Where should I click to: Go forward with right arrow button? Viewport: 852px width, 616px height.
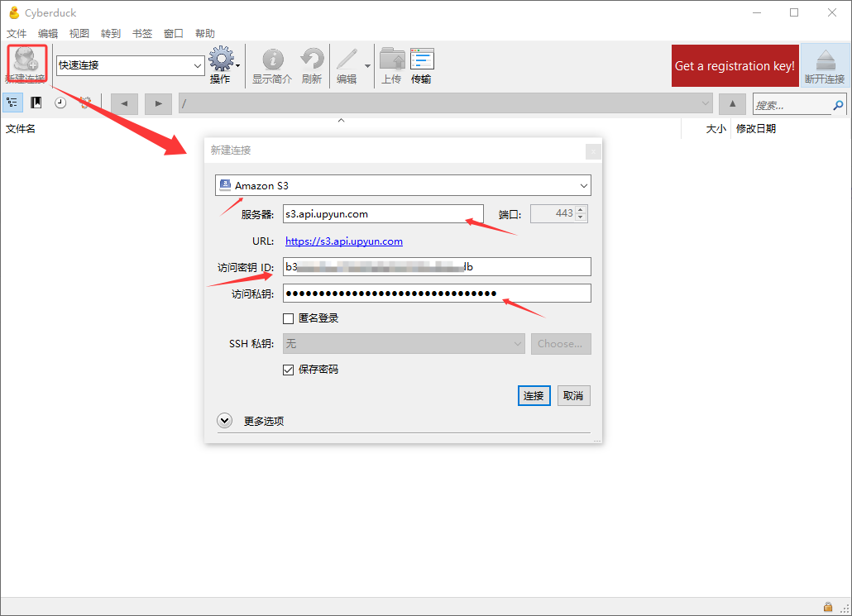(158, 103)
